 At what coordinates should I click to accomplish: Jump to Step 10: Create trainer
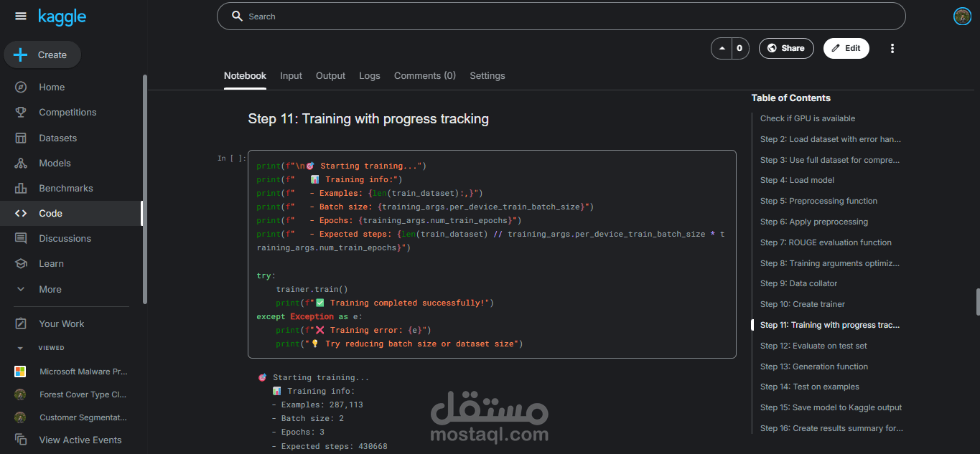[803, 304]
